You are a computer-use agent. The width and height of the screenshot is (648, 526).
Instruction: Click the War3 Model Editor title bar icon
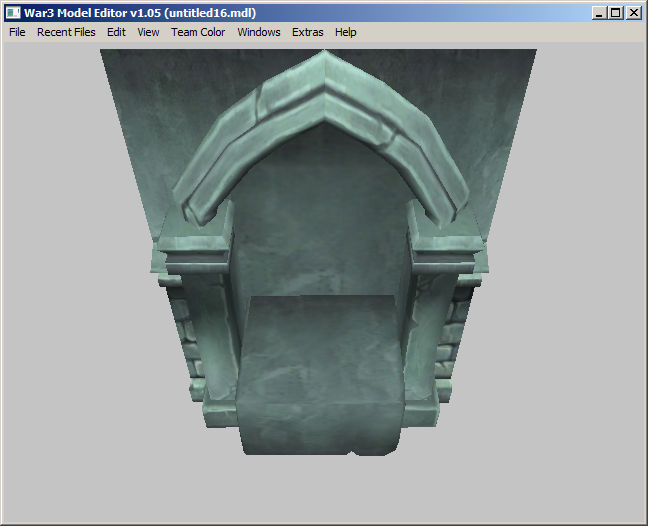13,13
